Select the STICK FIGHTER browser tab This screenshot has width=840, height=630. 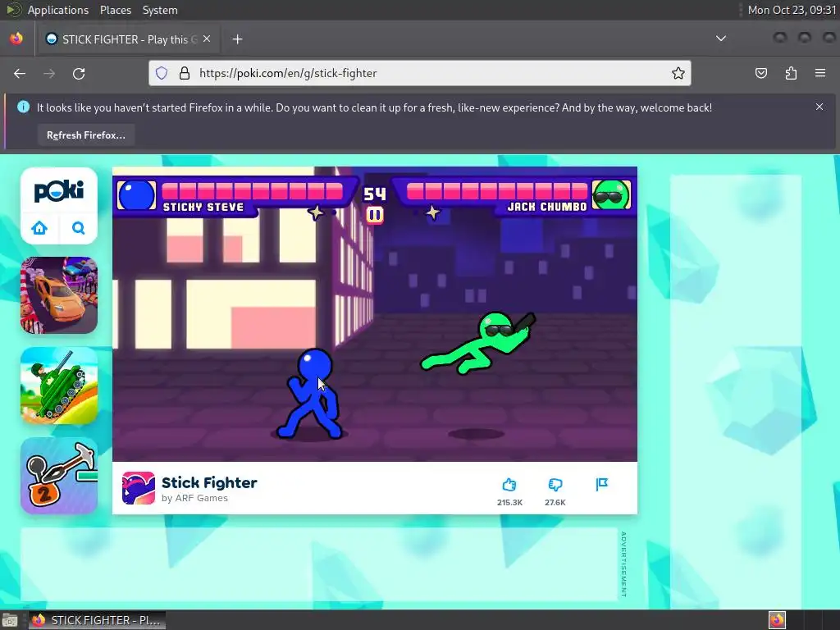coord(127,39)
